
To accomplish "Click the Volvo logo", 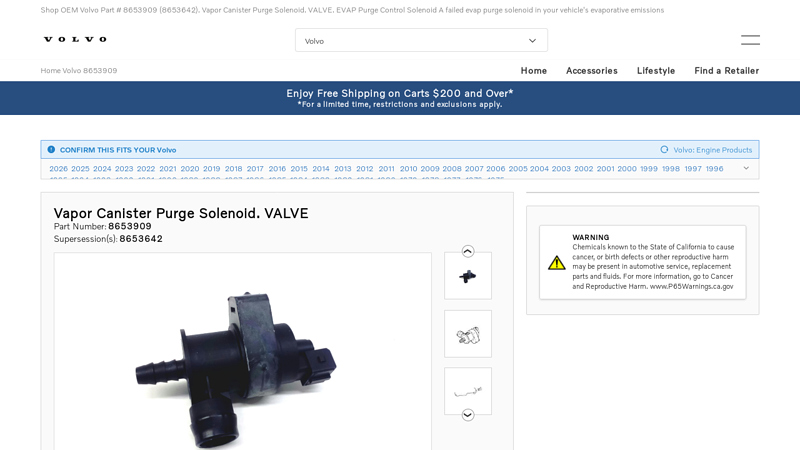I will pos(76,39).
